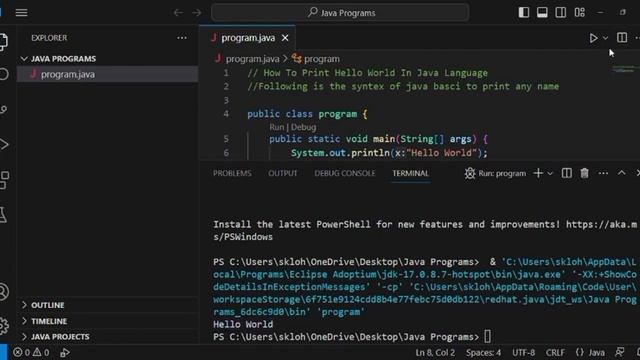Open Source Control view
The width and height of the screenshot is (640, 360).
(3, 109)
